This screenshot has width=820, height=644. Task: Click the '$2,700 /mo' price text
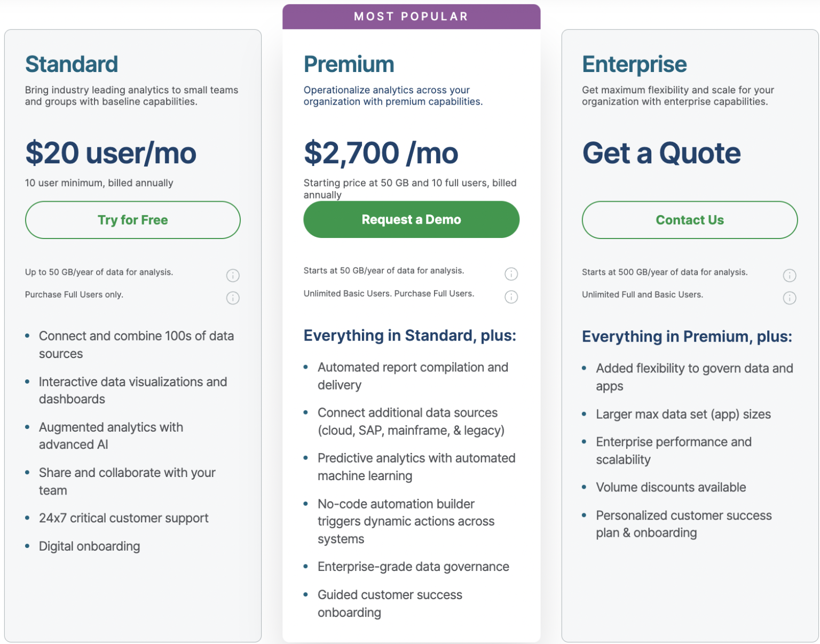click(381, 153)
